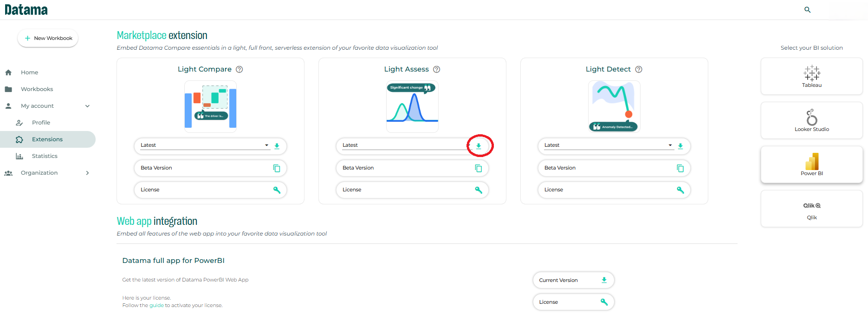This screenshot has height=321, width=868.
Task: Click the Light Compare card title
Action: 205,69
